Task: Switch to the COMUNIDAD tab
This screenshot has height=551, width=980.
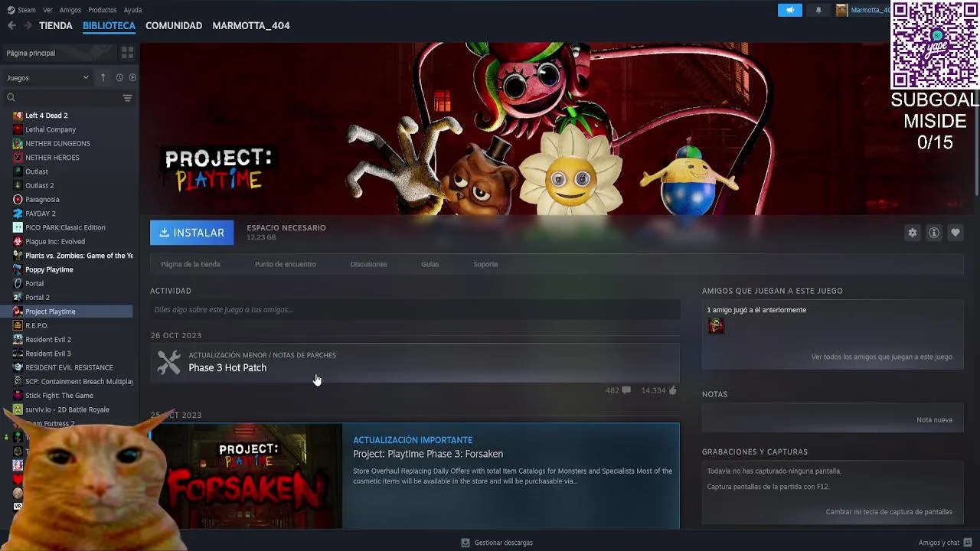Action: (174, 25)
